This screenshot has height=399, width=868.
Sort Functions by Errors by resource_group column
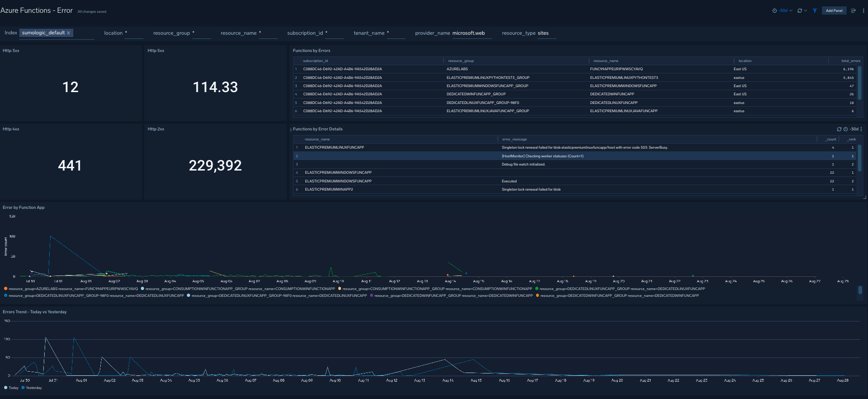coord(461,61)
